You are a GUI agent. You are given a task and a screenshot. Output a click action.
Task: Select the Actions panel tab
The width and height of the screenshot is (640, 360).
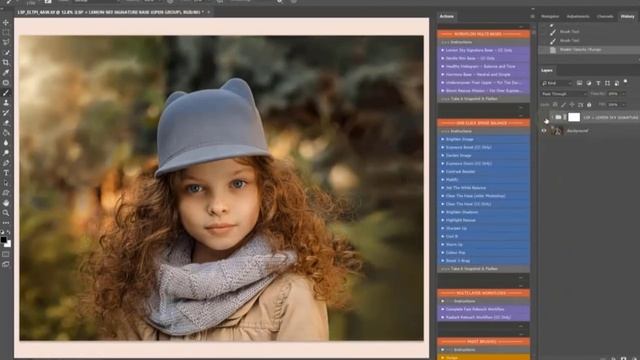(x=447, y=16)
